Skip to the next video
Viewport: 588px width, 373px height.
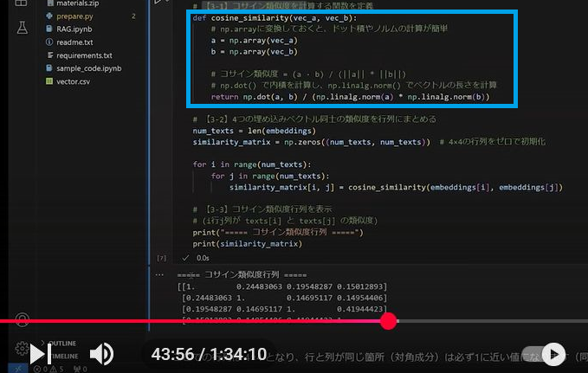[x=41, y=354]
